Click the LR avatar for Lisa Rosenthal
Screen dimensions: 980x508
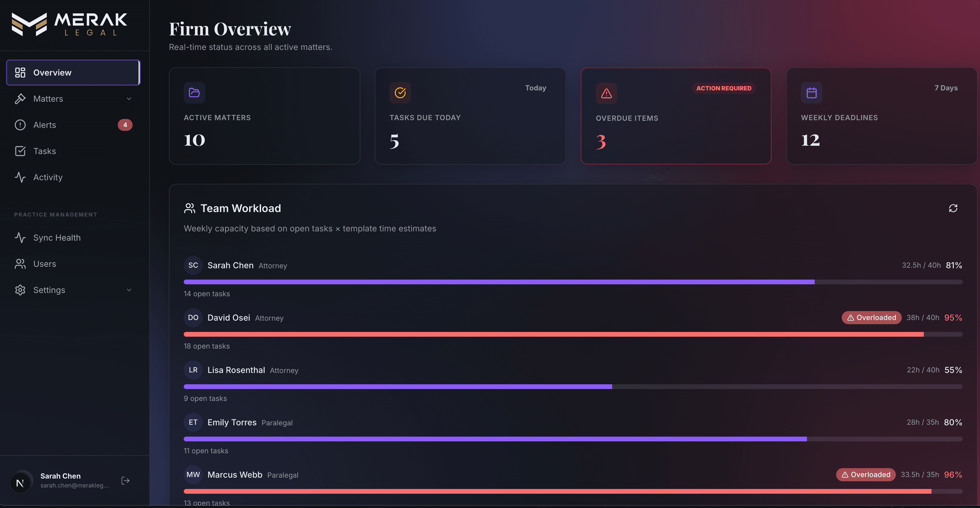[193, 370]
